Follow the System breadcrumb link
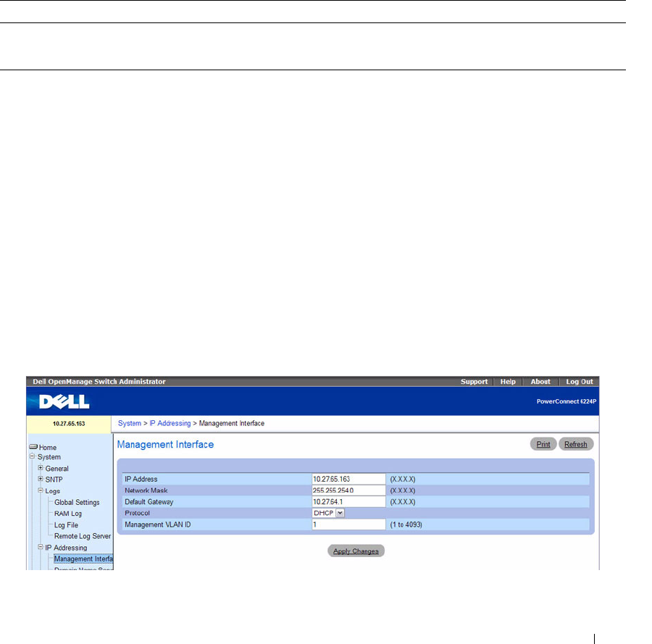 130,423
